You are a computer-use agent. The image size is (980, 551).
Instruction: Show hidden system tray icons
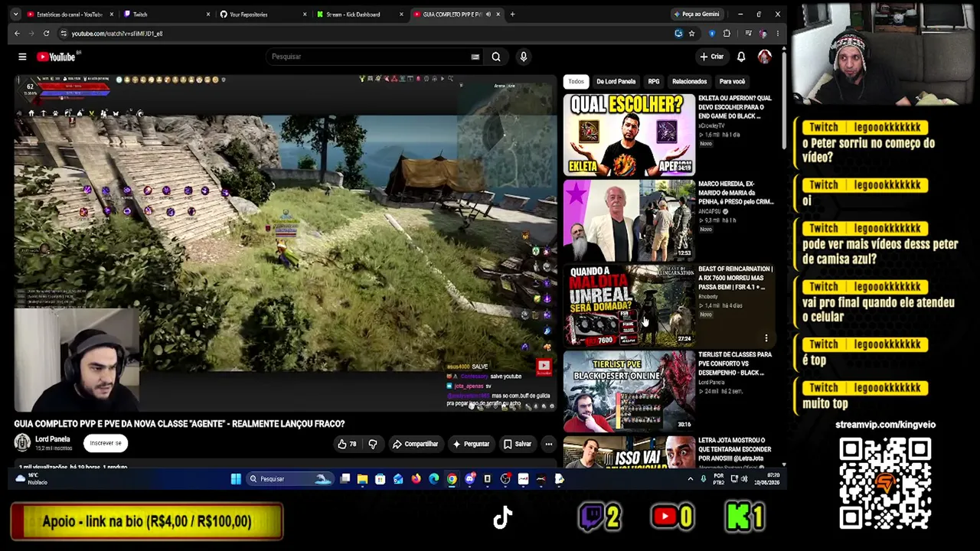tap(690, 479)
